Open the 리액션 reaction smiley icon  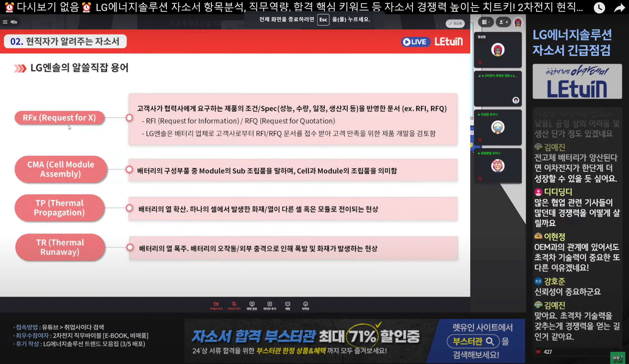[306, 306]
